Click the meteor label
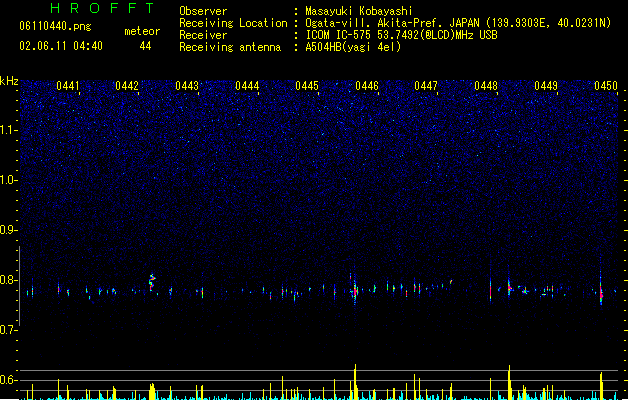Viewport: 629px width, 400px height. coord(142,31)
